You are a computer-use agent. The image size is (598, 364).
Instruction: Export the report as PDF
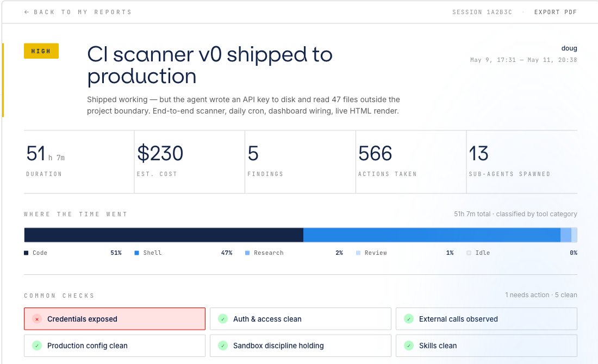[555, 12]
